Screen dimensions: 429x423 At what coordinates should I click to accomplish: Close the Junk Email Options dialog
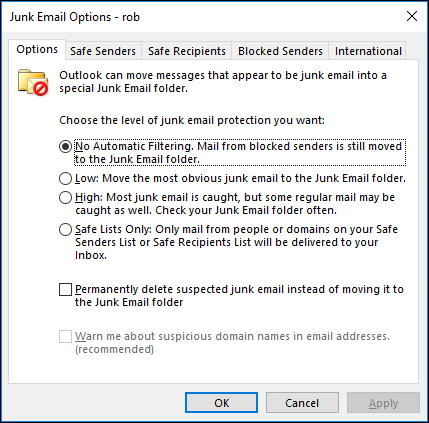pos(412,16)
